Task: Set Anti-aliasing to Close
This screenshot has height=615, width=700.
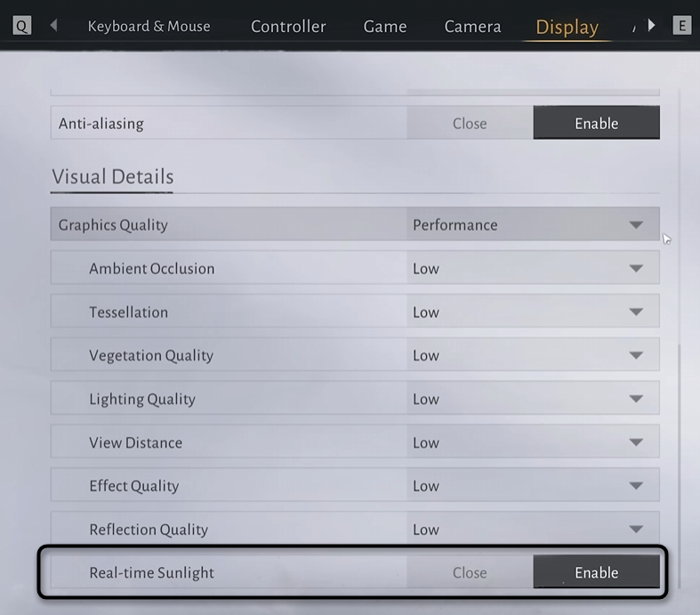Action: (470, 124)
